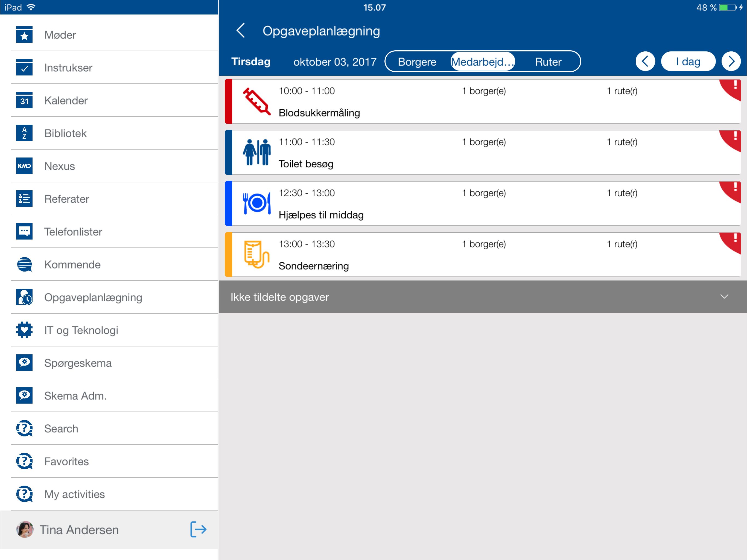Open Kalender from the side menu
Screen dimensions: 747x560
[x=66, y=100]
